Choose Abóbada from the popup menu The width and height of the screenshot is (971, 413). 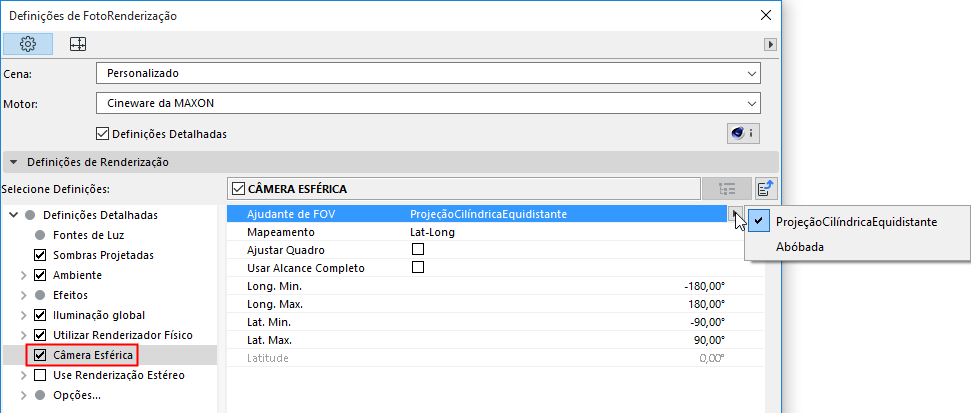(x=856, y=246)
